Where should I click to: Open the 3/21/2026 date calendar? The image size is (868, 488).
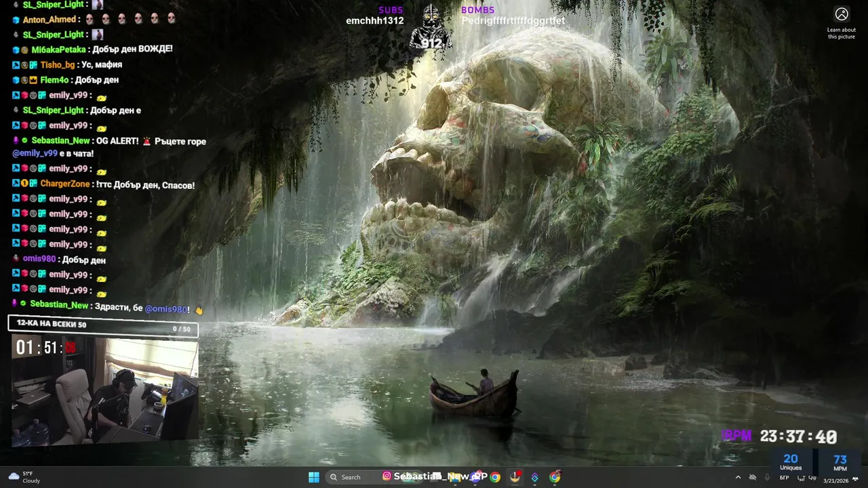coord(835,481)
